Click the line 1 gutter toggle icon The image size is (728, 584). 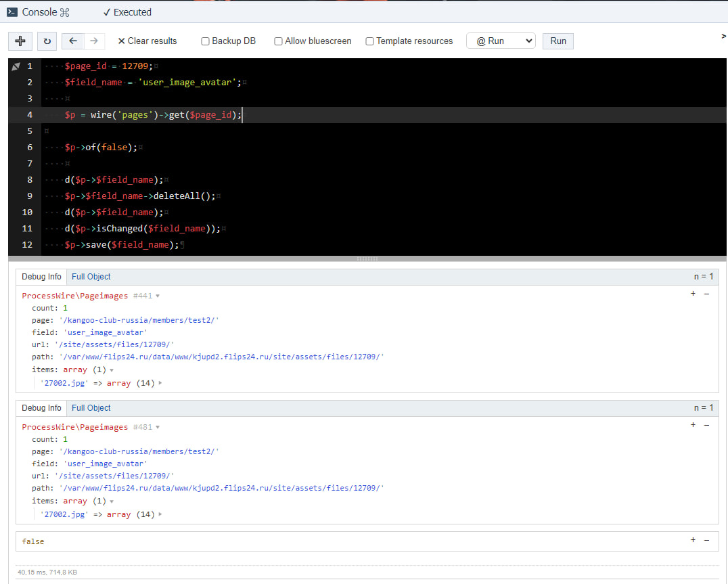16,66
